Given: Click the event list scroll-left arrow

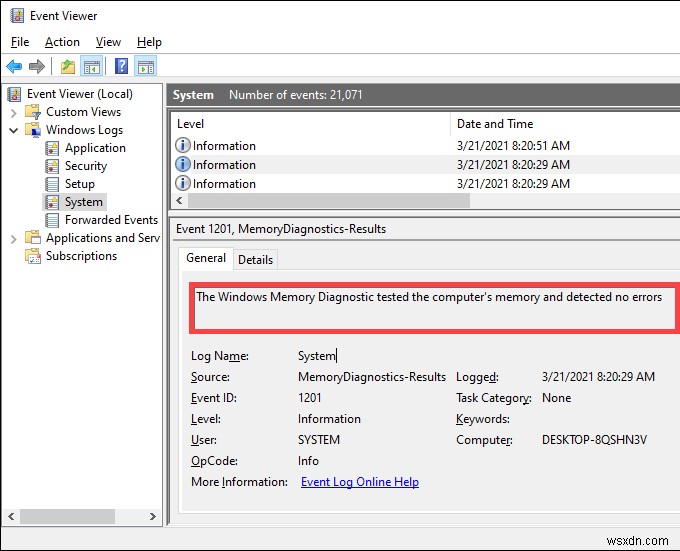Looking at the screenshot, I should pos(179,200).
